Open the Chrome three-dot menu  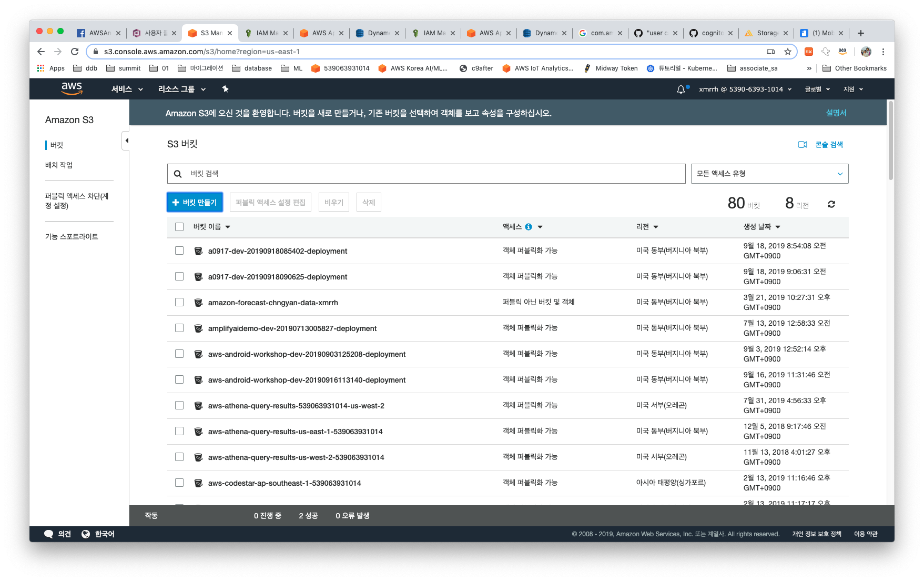pos(884,52)
